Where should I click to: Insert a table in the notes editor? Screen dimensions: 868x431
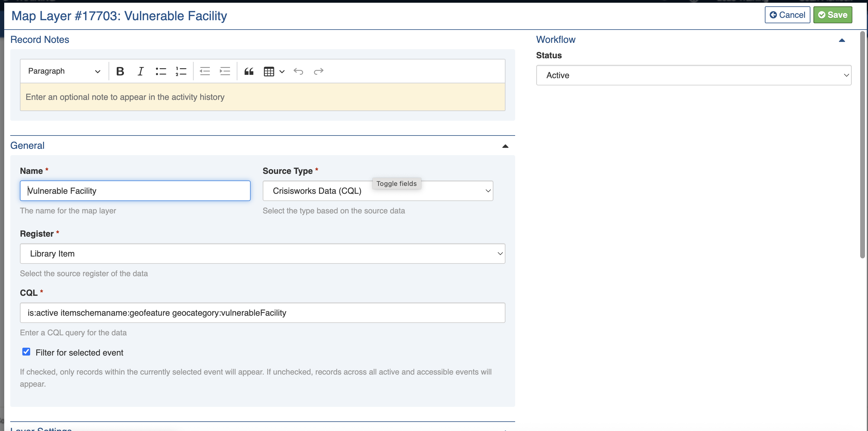click(269, 71)
